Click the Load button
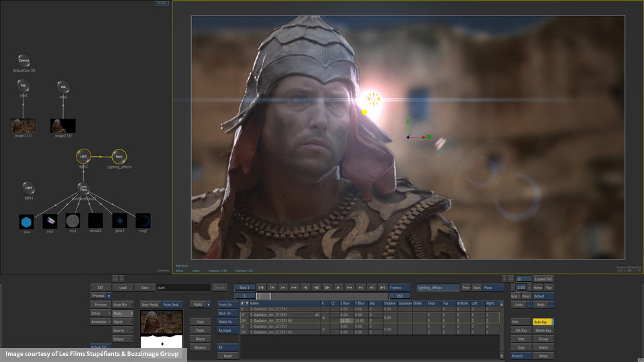 [122, 288]
